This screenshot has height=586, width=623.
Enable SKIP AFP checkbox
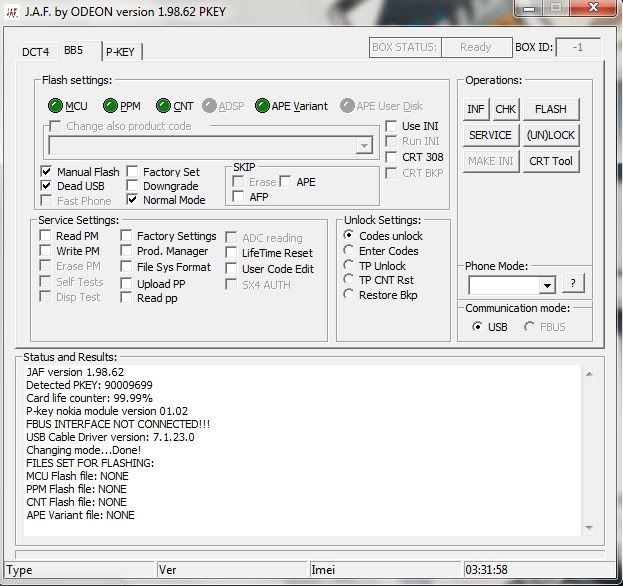coord(238,196)
